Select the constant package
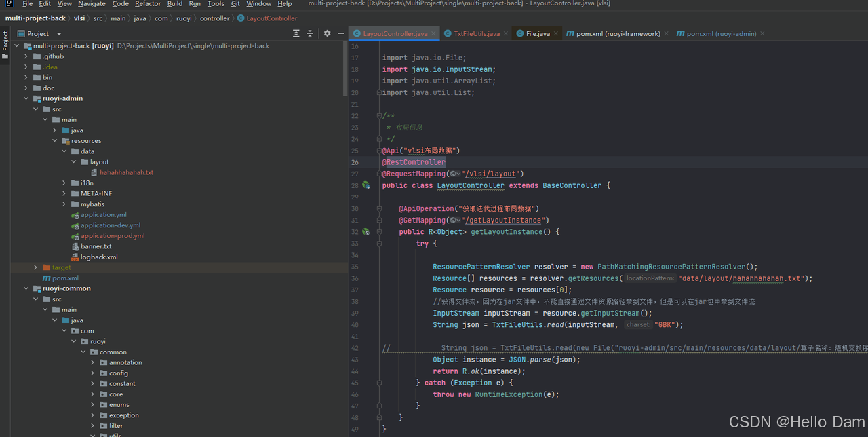The height and width of the screenshot is (437, 868). coord(122,383)
